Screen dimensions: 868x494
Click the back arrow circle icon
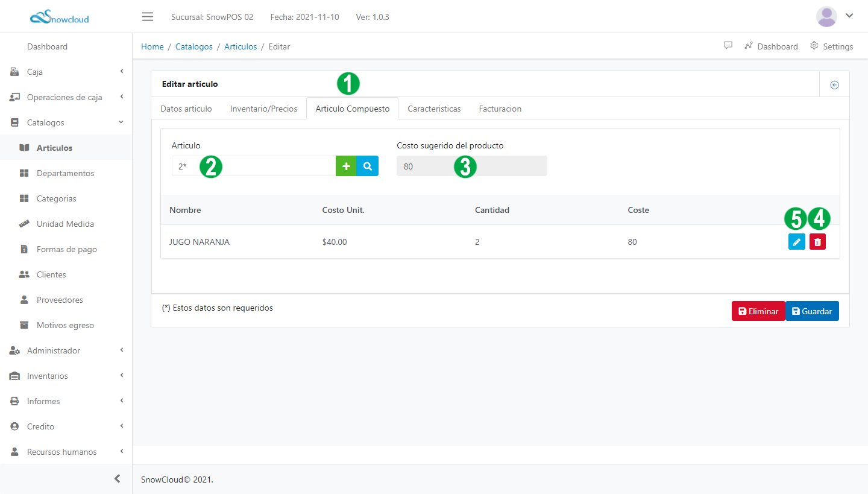[x=834, y=85]
